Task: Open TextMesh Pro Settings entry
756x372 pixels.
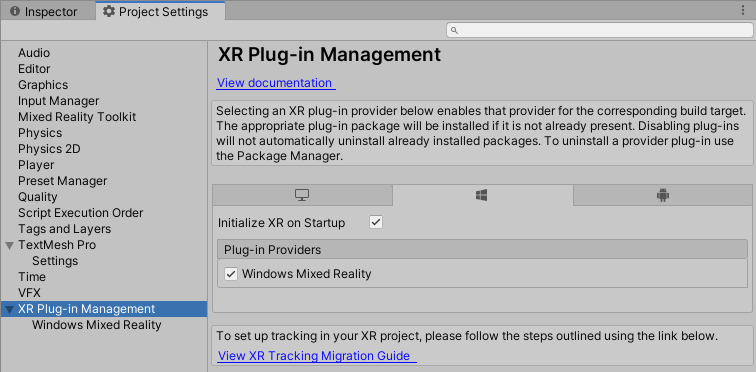Action: coord(55,261)
